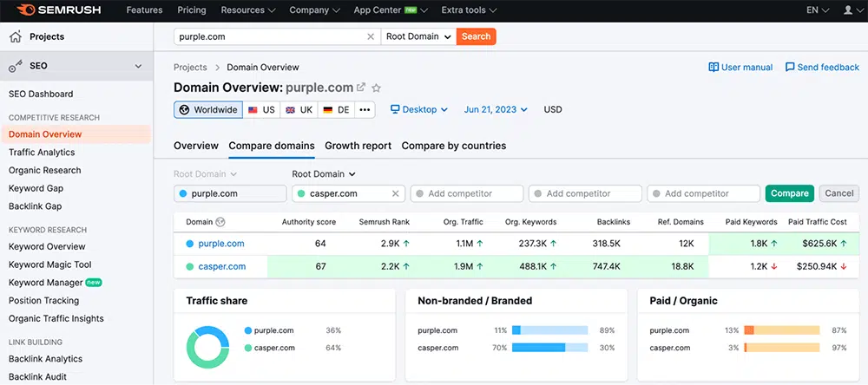Click purple.com Non-branded/Branded bar
The image size is (868, 385).
point(549,330)
